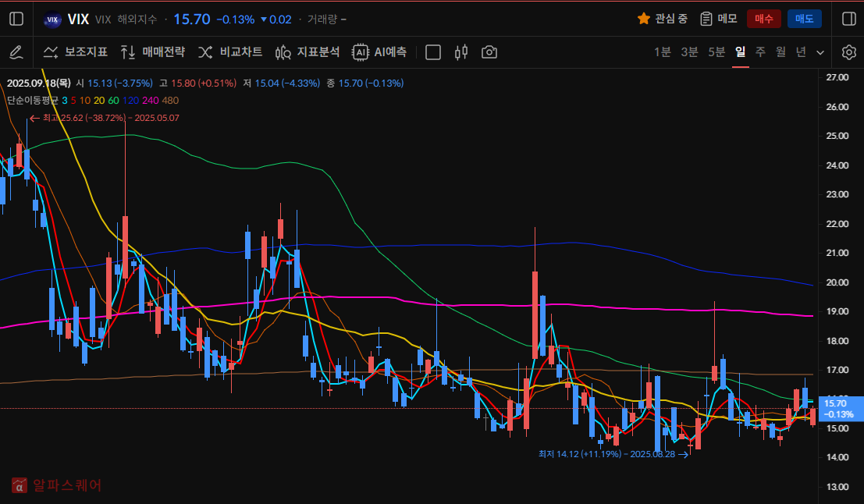
Task: Click the current price 15.70 axis tag
Action: [841, 409]
